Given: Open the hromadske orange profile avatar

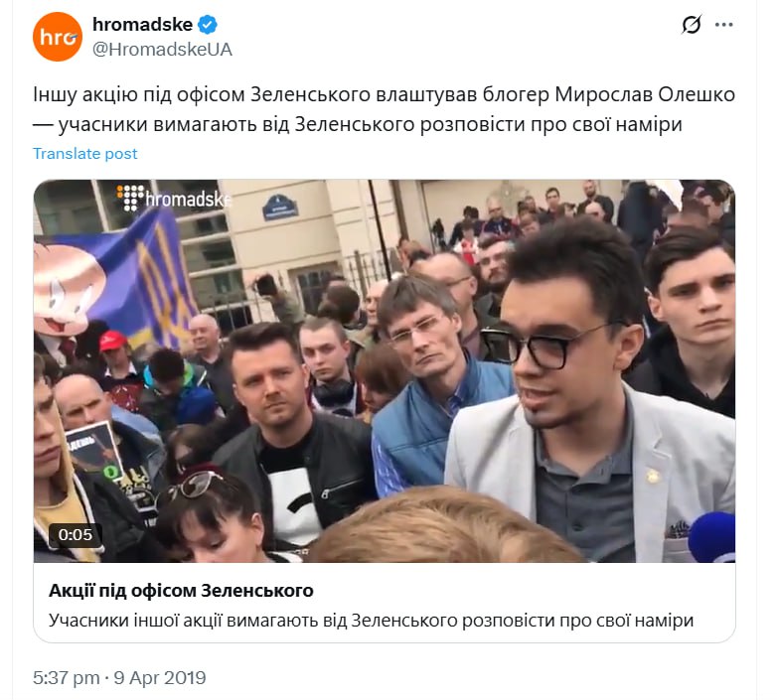Looking at the screenshot, I should [58, 37].
